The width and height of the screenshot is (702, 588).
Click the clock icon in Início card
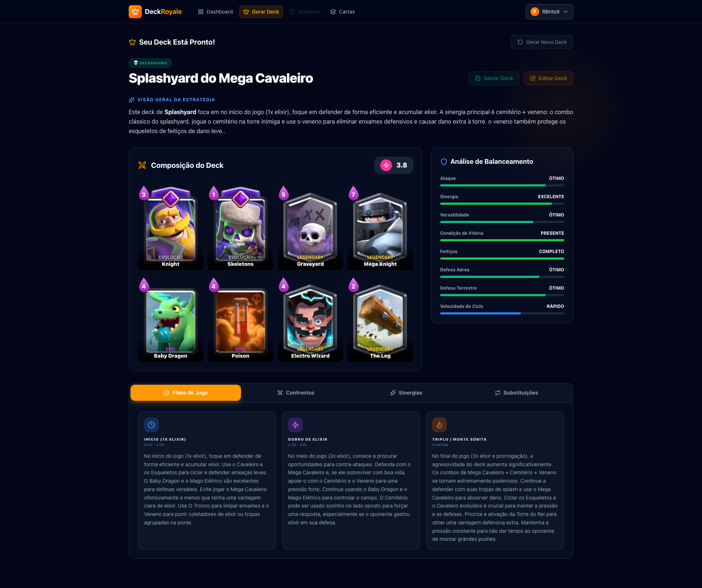[151, 425]
